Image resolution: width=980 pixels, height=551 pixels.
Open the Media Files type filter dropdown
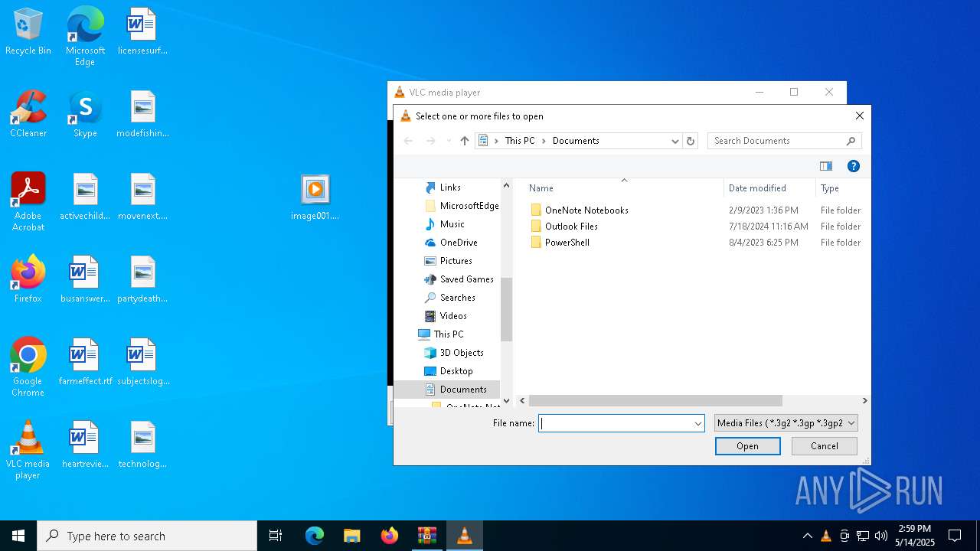[786, 423]
